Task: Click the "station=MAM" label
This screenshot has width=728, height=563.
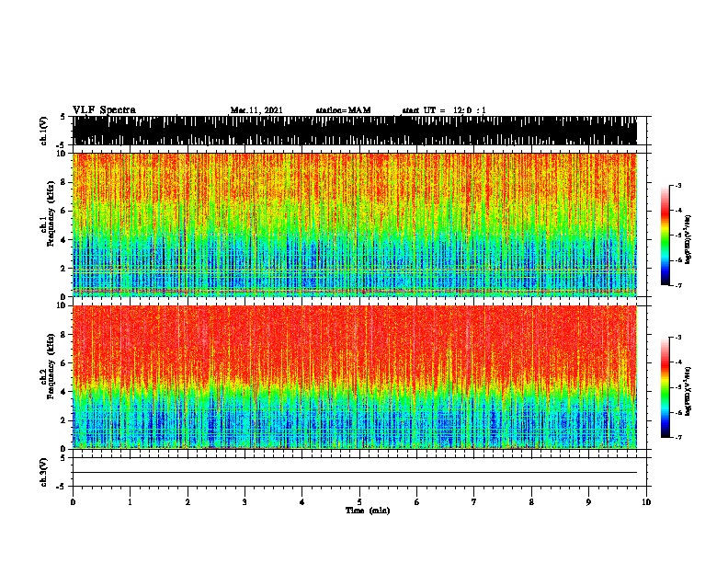Action: tap(344, 110)
